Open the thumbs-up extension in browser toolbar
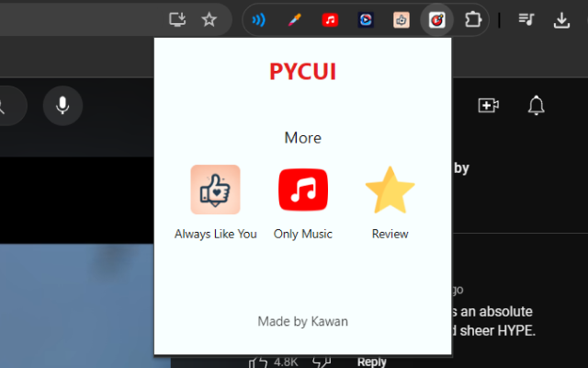Viewport: 588px width, 368px height. 401,20
